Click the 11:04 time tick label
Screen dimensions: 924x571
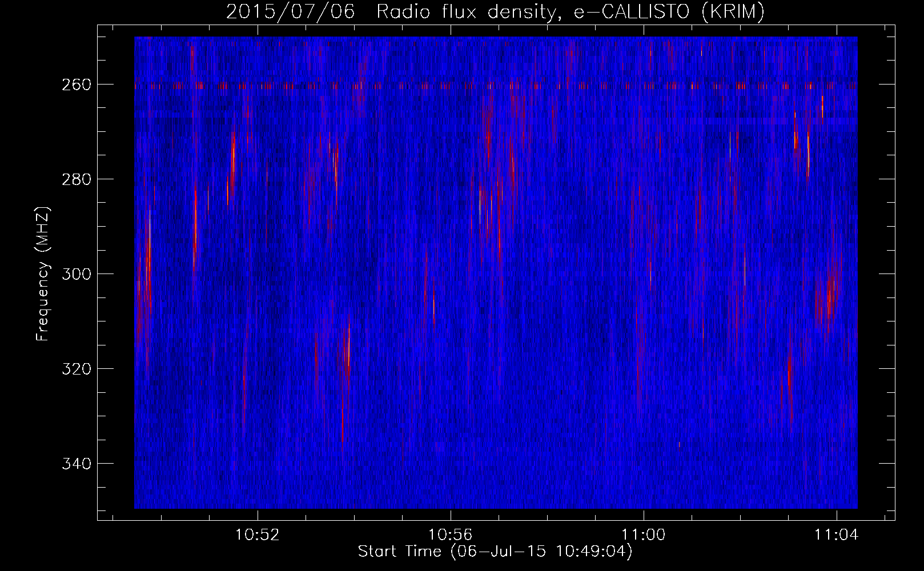(x=837, y=535)
